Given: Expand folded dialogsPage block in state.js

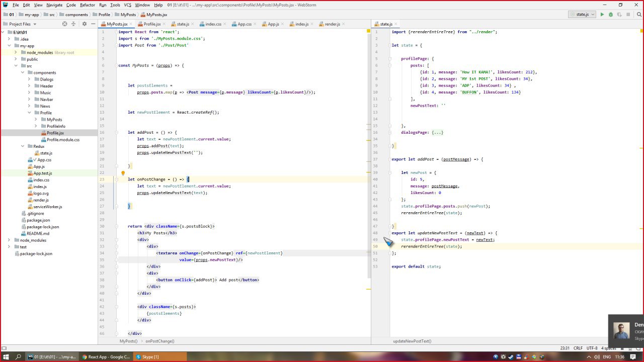Looking at the screenshot, I should (x=437, y=132).
